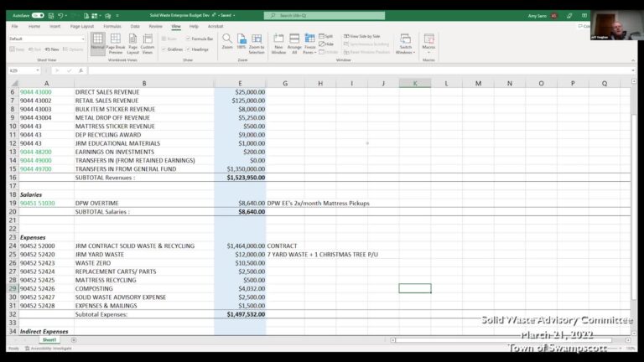This screenshot has height=362, width=644.
Task: Click Zoom to Selection
Action: (x=257, y=43)
